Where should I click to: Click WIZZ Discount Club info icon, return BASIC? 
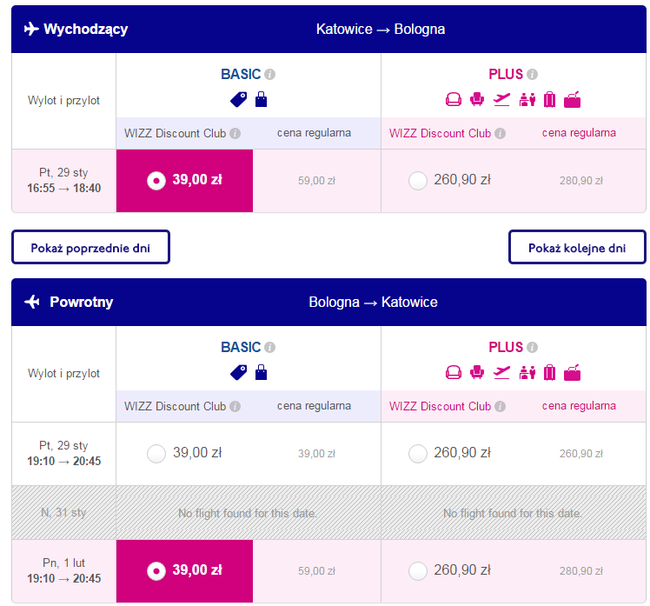click(235, 406)
